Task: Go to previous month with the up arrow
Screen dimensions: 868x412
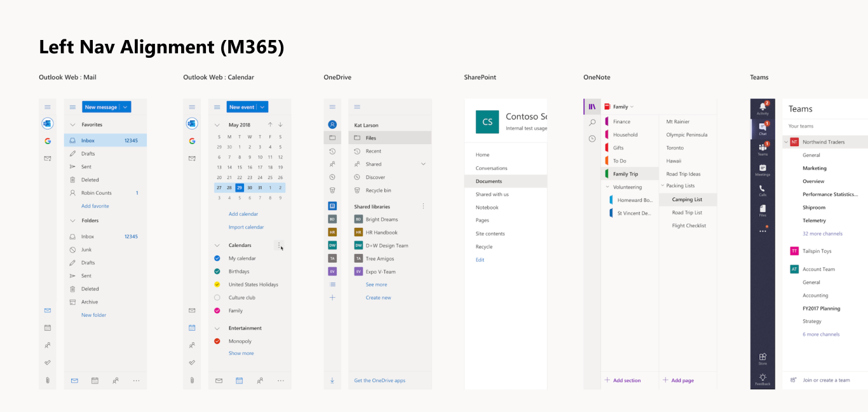Action: coord(270,124)
